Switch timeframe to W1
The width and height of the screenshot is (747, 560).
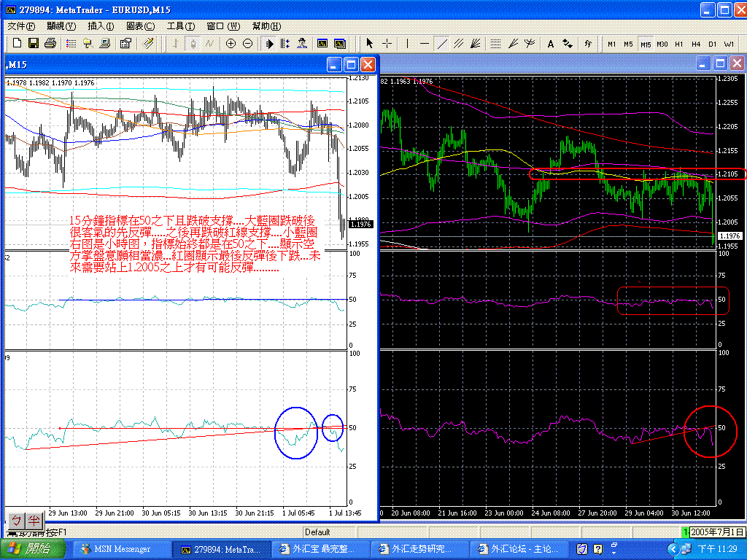[x=729, y=44]
